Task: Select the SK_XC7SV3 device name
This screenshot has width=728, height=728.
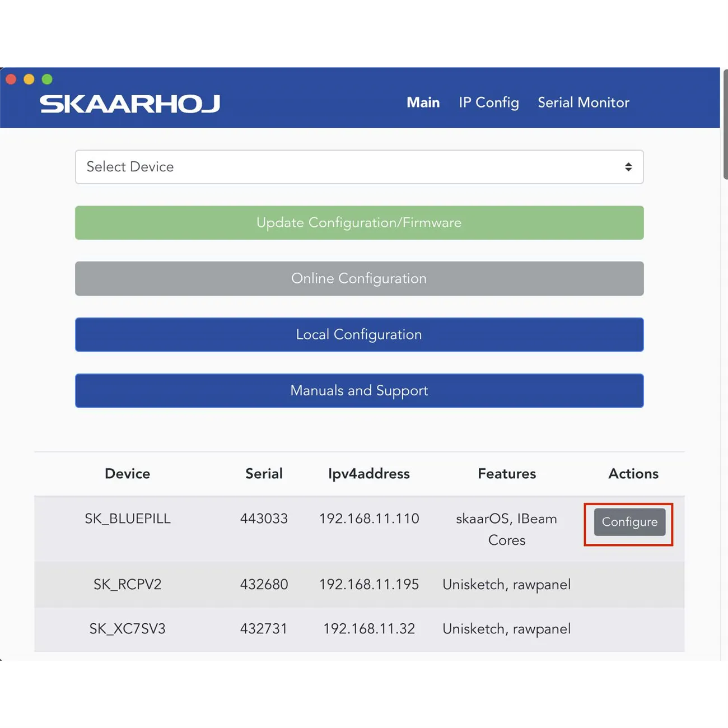Action: tap(127, 629)
